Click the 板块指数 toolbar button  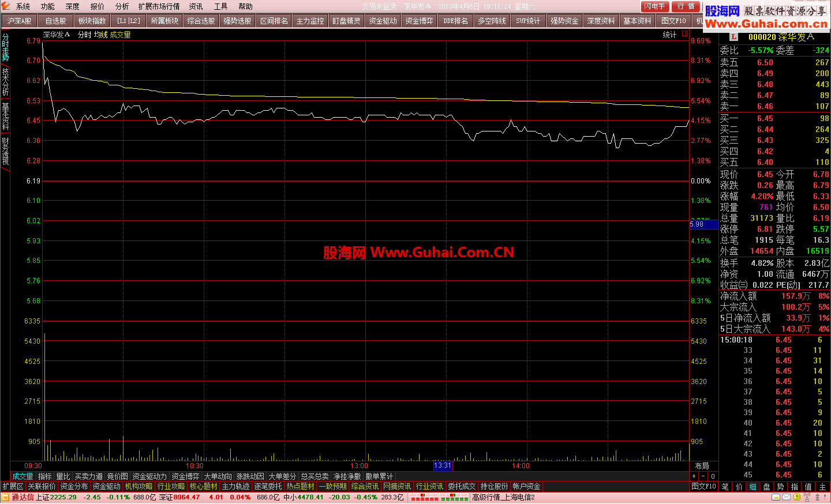click(x=92, y=21)
